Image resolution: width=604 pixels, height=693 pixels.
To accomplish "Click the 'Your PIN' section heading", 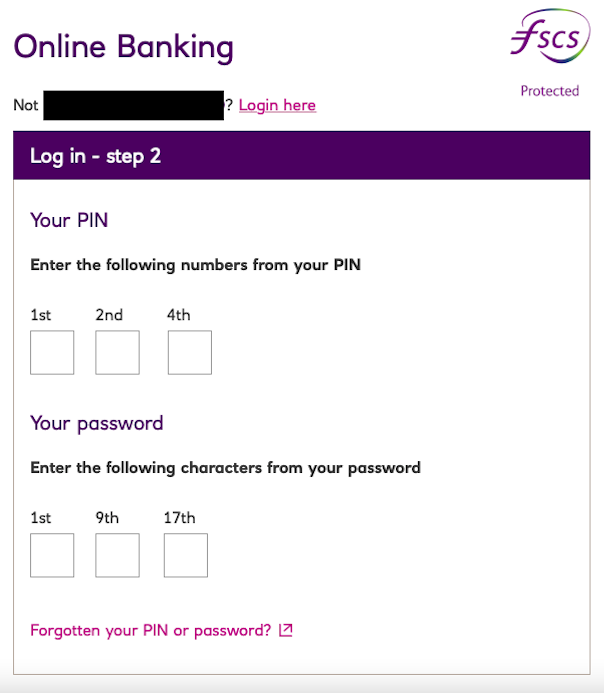I will 69,219.
